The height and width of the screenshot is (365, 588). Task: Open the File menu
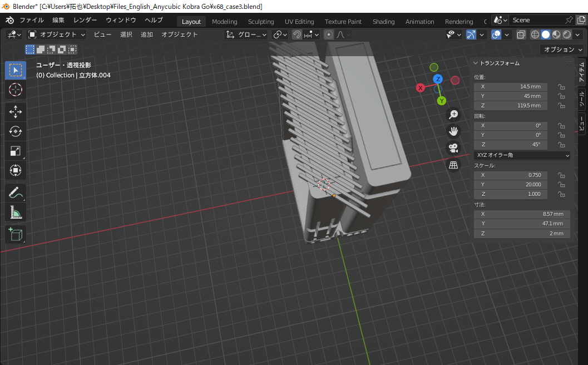(32, 20)
